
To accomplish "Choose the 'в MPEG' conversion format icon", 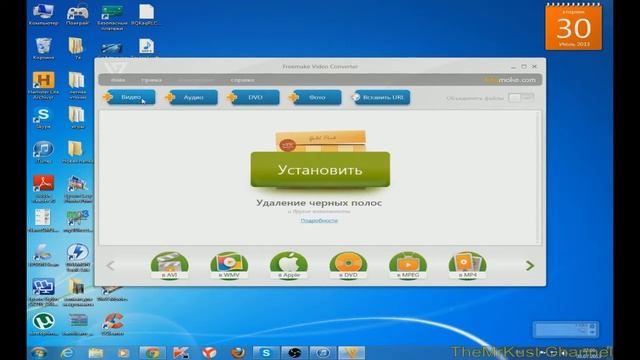I will point(408,266).
